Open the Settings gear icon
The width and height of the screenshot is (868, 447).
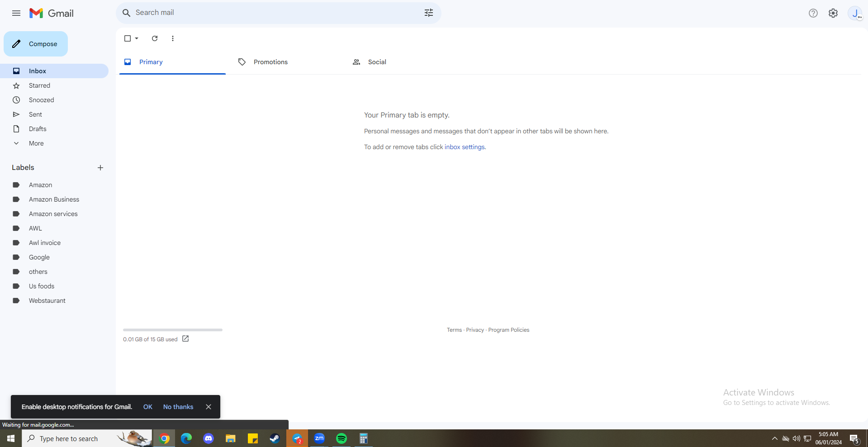[833, 13]
